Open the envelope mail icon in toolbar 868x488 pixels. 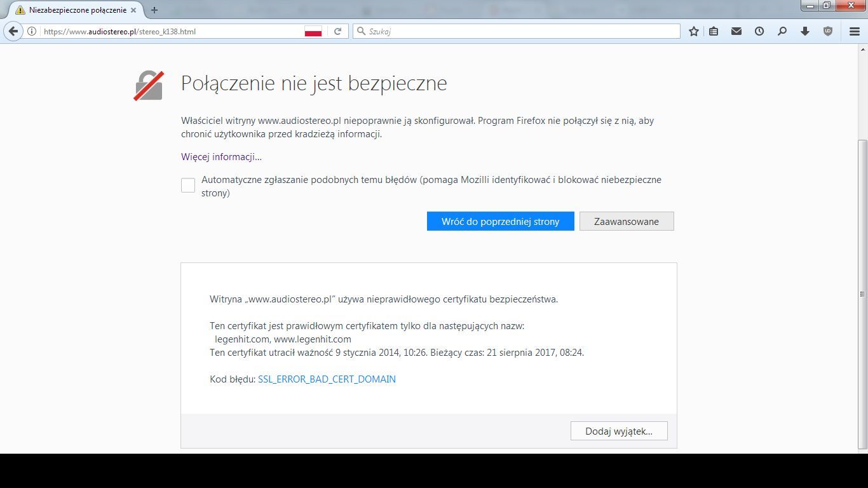pyautogui.click(x=736, y=31)
